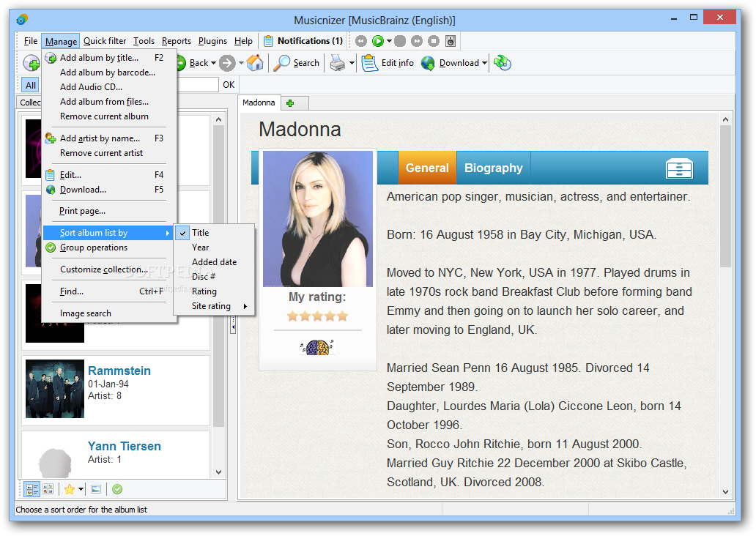Image resolution: width=756 pixels, height=536 pixels.
Task: Click the green plus new tab icon
Action: click(290, 103)
